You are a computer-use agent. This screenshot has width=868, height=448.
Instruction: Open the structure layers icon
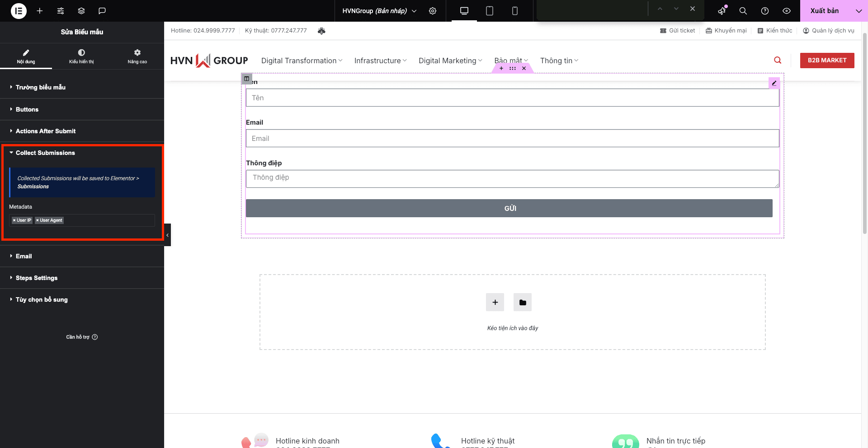81,11
